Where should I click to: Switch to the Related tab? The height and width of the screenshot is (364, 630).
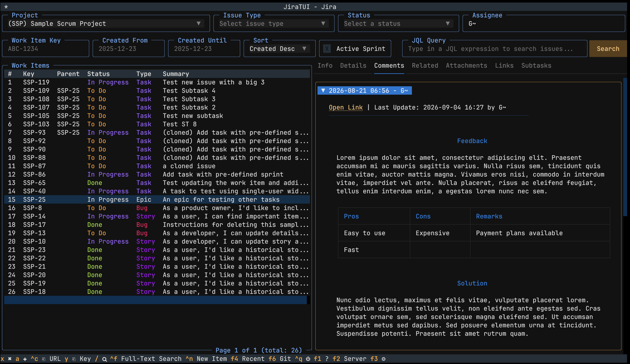[x=425, y=66]
